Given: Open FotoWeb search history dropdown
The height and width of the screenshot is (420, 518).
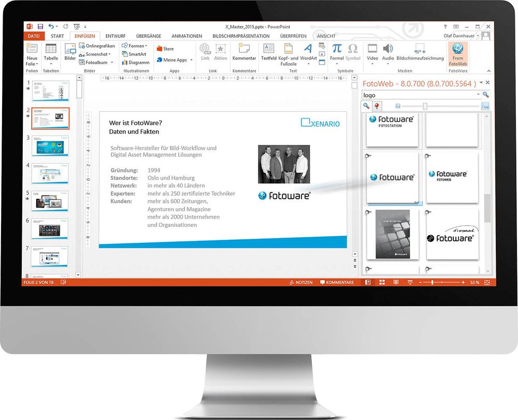Looking at the screenshot, I should (478, 94).
